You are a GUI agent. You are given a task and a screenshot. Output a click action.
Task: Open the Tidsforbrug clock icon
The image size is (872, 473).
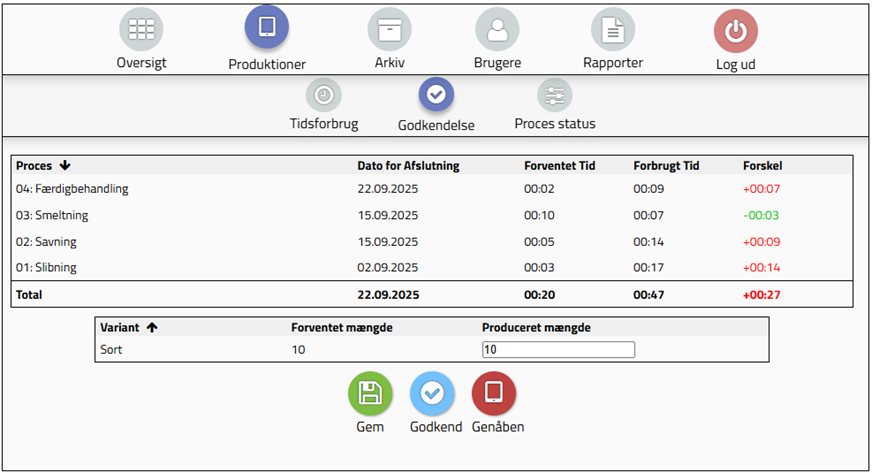click(x=323, y=95)
